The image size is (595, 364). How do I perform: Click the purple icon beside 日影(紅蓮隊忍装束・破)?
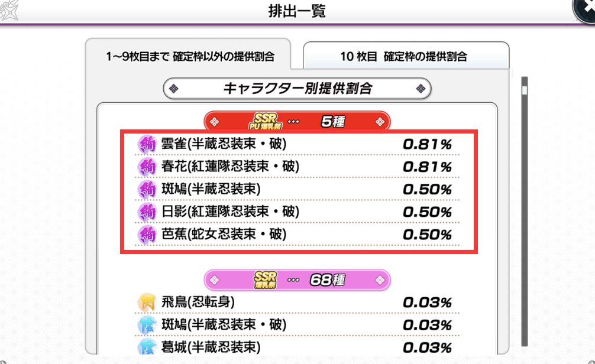[147, 212]
